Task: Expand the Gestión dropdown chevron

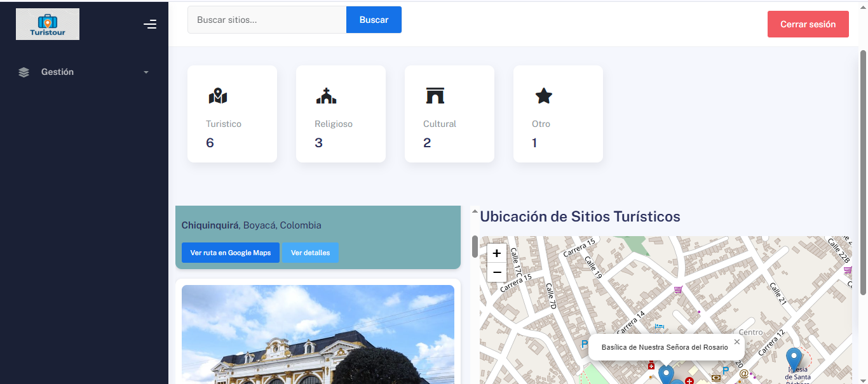Action: [x=146, y=72]
